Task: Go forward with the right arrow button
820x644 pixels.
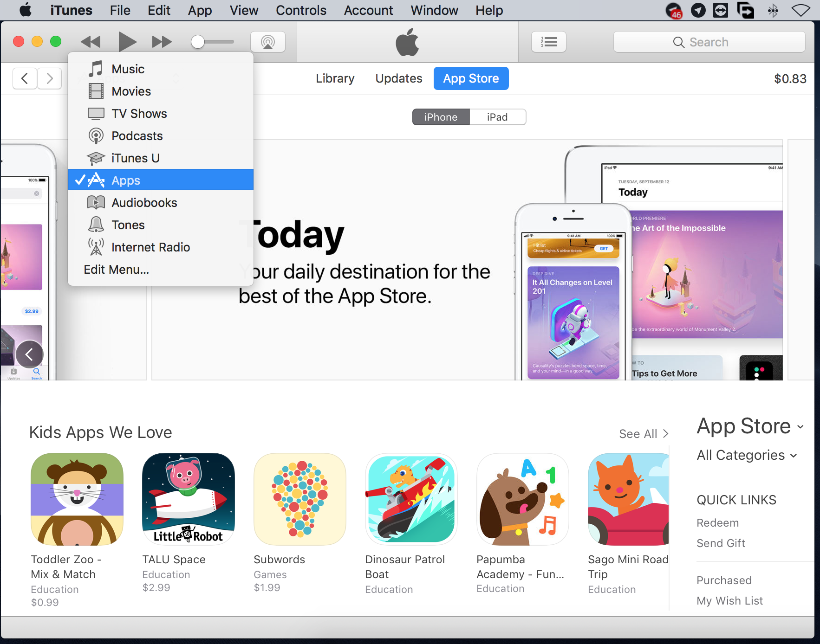Action: pos(49,78)
